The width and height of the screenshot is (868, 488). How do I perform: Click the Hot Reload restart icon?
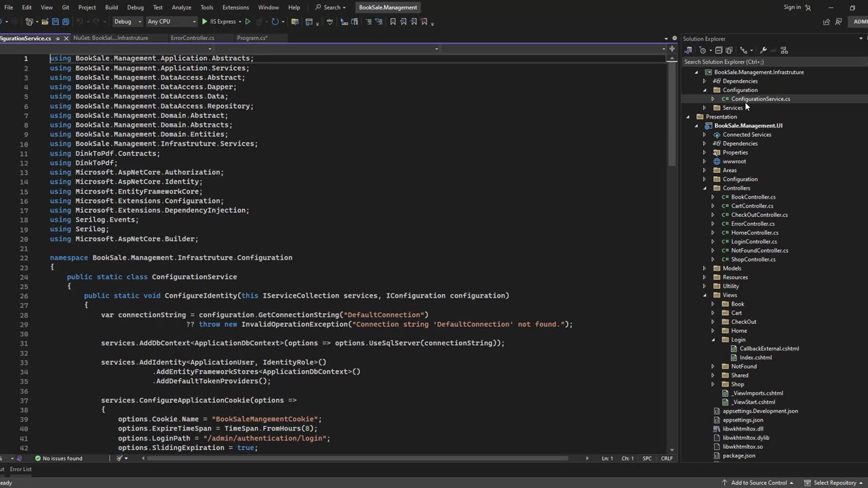pos(275,22)
